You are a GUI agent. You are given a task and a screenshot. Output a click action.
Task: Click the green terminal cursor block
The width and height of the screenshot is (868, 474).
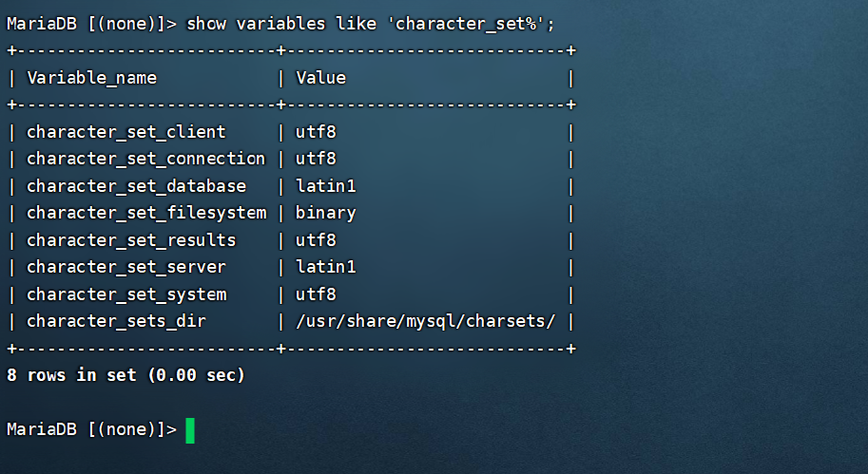[x=190, y=430]
